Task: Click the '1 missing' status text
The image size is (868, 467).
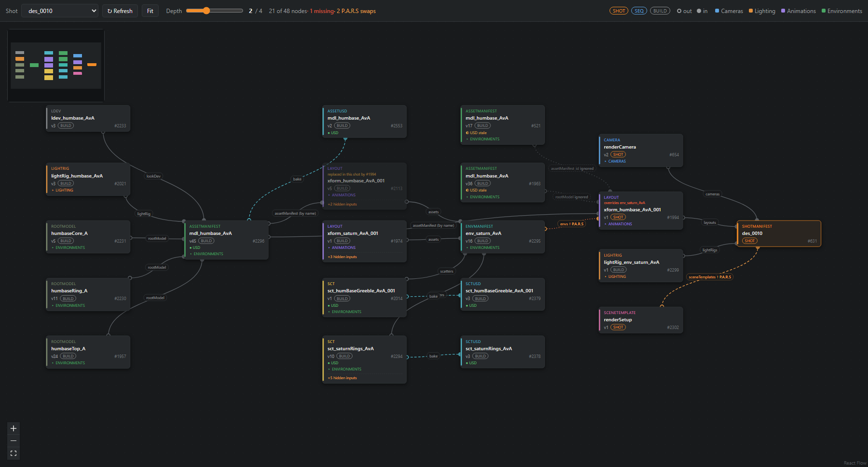Action: (x=322, y=11)
